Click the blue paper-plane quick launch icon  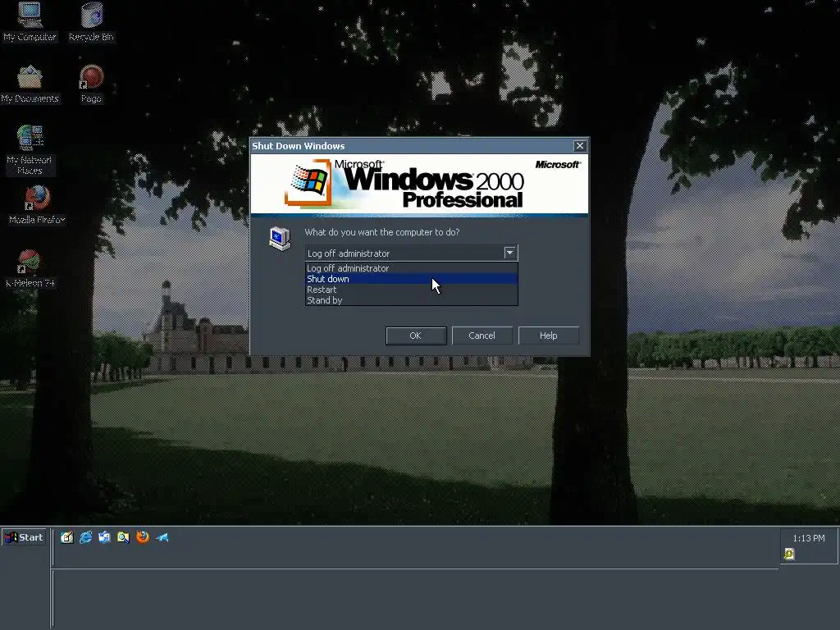point(162,537)
